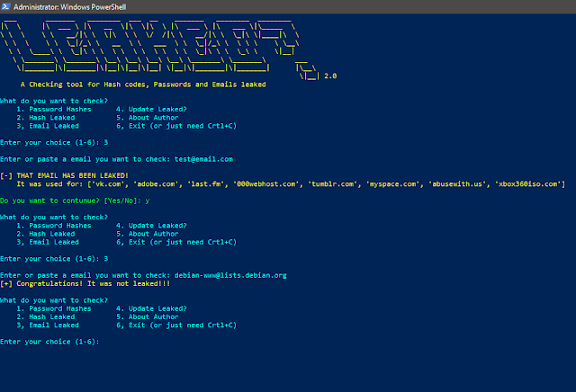Select the 'test@email.com' address text

[x=203, y=159]
